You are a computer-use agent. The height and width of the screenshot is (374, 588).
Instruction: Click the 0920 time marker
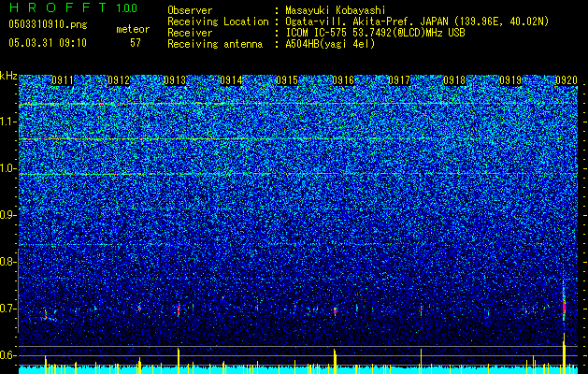(x=566, y=80)
